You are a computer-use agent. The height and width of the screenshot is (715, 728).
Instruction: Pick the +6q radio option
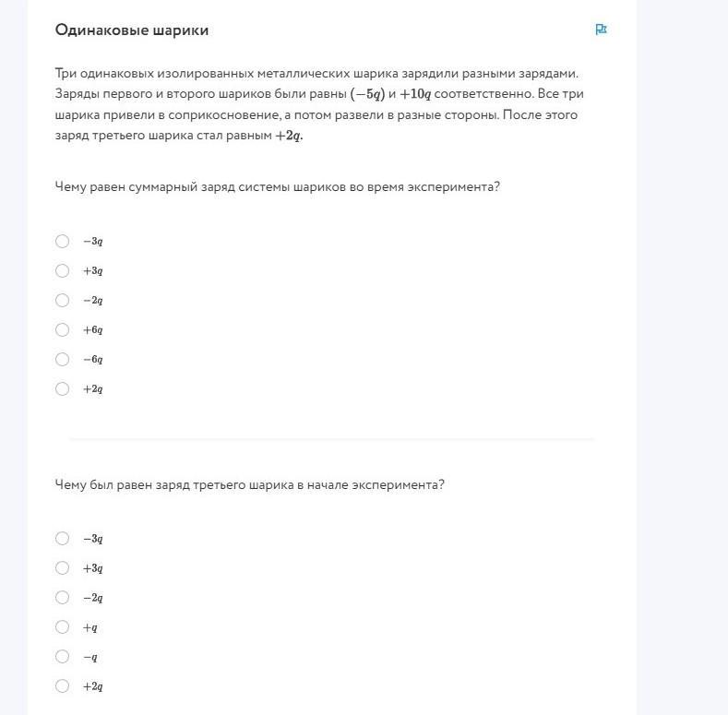(x=63, y=330)
